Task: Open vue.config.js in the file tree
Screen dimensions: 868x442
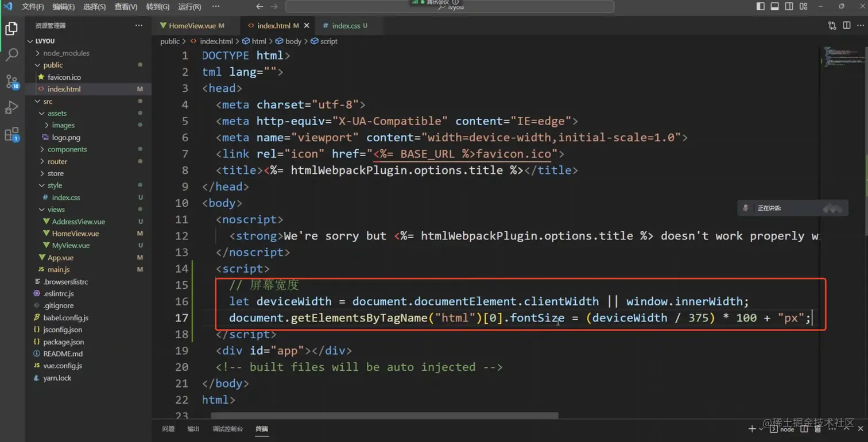Action: [x=88, y=366]
